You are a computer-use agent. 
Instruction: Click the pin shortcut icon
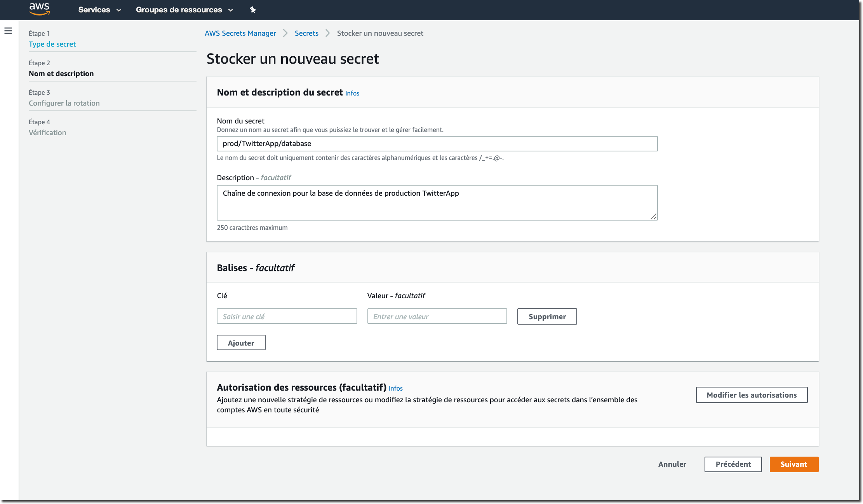click(x=252, y=10)
